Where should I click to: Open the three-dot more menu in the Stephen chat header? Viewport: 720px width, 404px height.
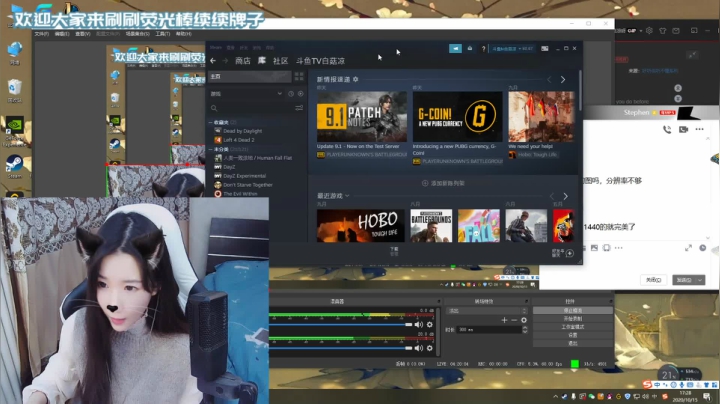pos(699,129)
